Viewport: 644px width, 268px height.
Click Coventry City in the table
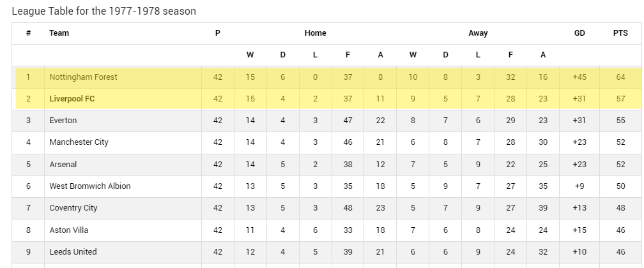[73, 208]
